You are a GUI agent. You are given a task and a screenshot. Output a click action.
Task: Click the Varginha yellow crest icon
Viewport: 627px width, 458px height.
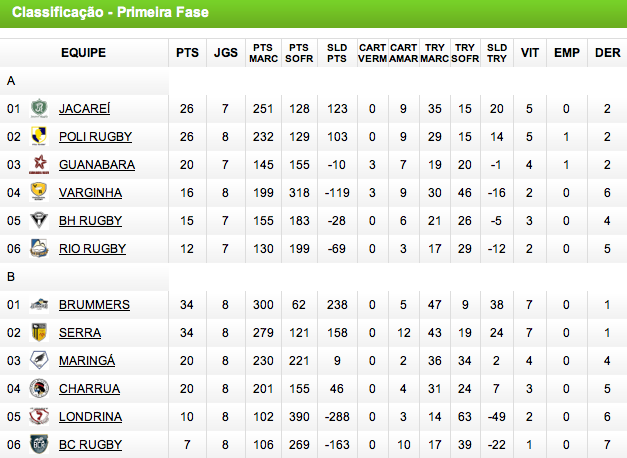coord(39,192)
